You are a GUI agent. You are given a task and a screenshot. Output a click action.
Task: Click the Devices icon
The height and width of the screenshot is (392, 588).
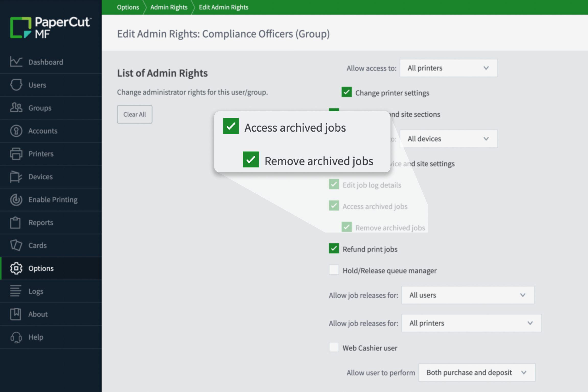16,176
